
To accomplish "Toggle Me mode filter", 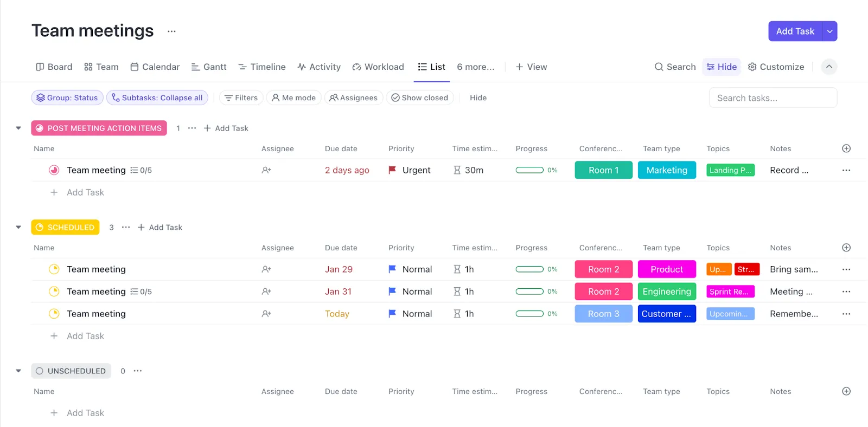I will pyautogui.click(x=293, y=98).
